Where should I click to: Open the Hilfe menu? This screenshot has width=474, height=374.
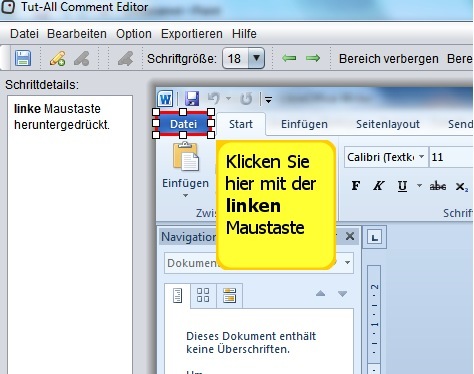(x=244, y=34)
